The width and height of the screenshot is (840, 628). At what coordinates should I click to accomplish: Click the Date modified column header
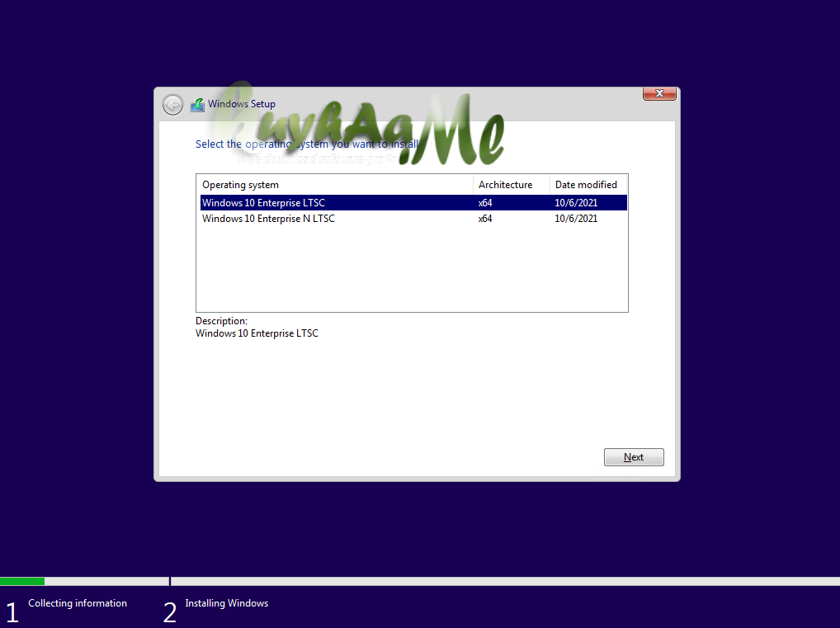588,185
